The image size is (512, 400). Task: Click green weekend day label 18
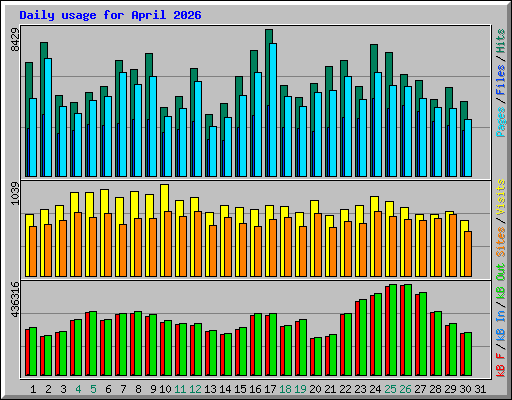click(285, 389)
